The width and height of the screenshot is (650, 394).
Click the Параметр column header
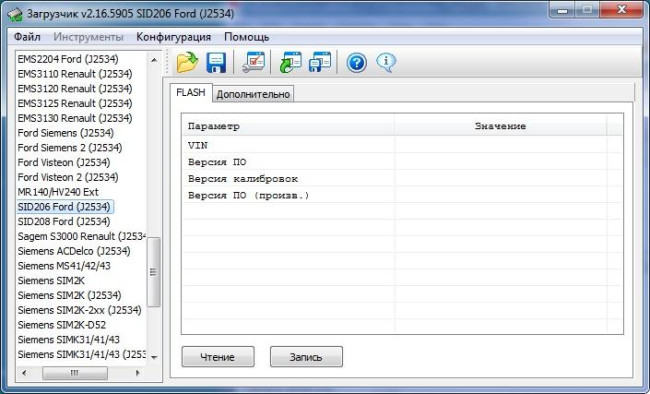coord(289,126)
